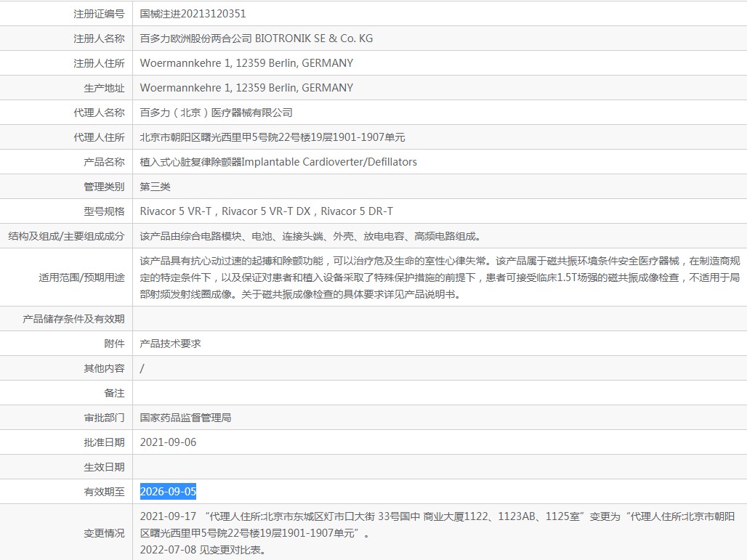The width and height of the screenshot is (747, 560).
Task: Click the label 代理人住所
Action: 99,137
